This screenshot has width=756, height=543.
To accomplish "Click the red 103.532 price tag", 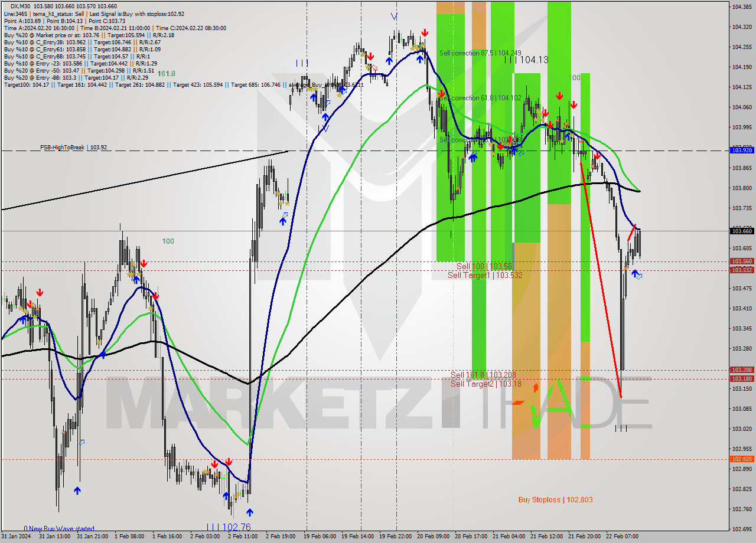I will coord(742,270).
